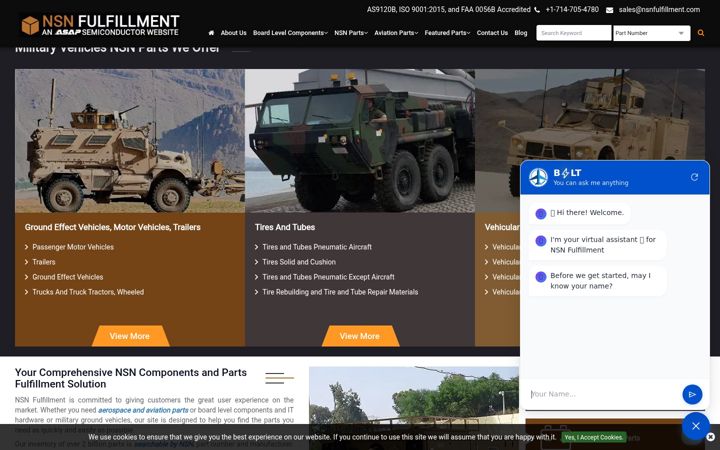Open Tire Rebuilding and Repair Materials link
This screenshot has width=720, height=450.
[340, 292]
